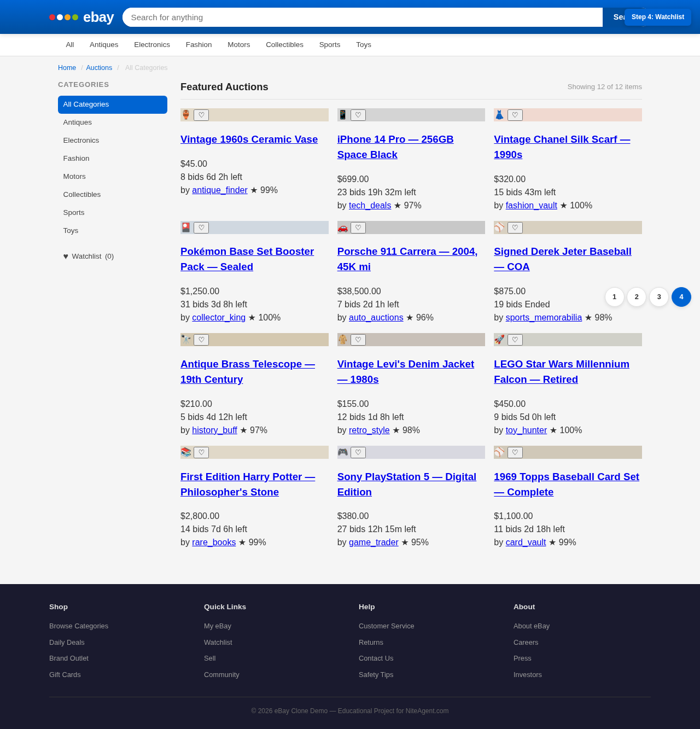The width and height of the screenshot is (700, 729).
Task: Click the Showing 12 of 12 items text
Action: click(x=605, y=87)
